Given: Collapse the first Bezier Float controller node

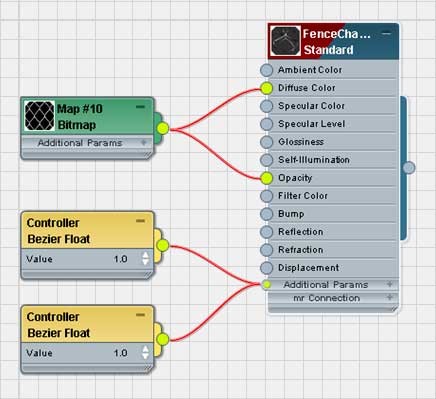Looking at the screenshot, I should tap(140, 221).
